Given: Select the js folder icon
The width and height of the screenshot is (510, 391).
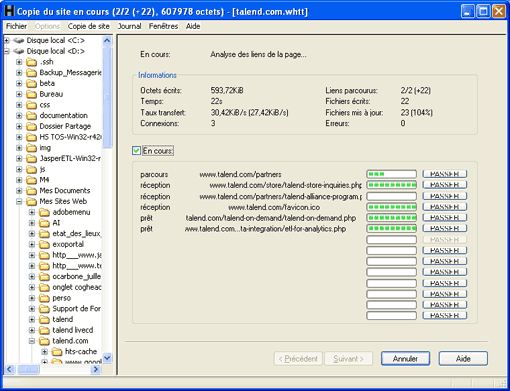Looking at the screenshot, I should pos(31,169).
